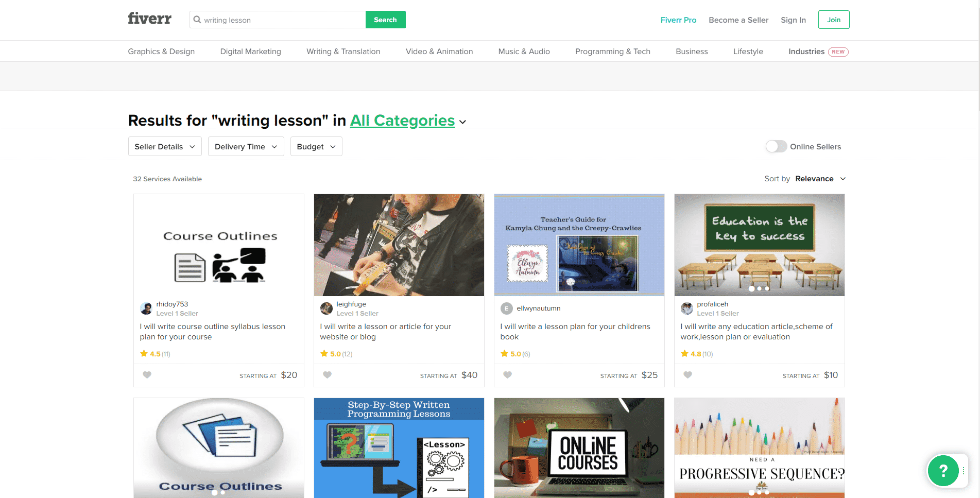Open the All Categories link
980x498 pixels.
click(x=402, y=121)
